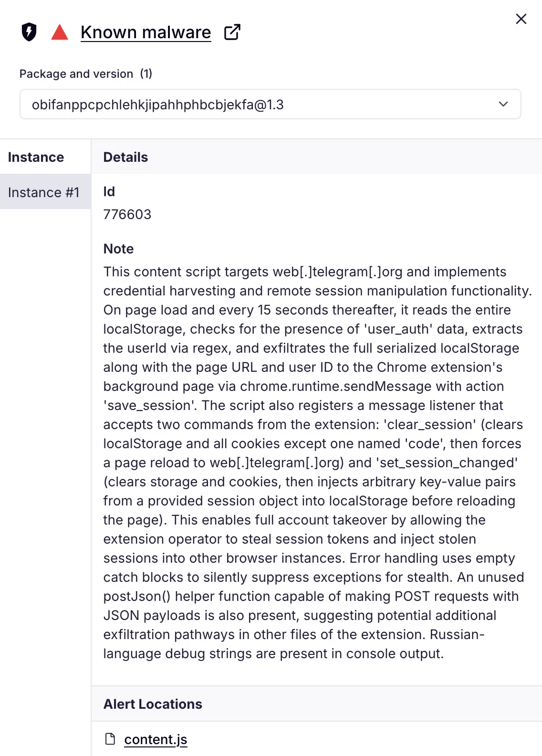Expand the dropdown chevron arrow
This screenshot has width=542, height=756.
pos(503,104)
